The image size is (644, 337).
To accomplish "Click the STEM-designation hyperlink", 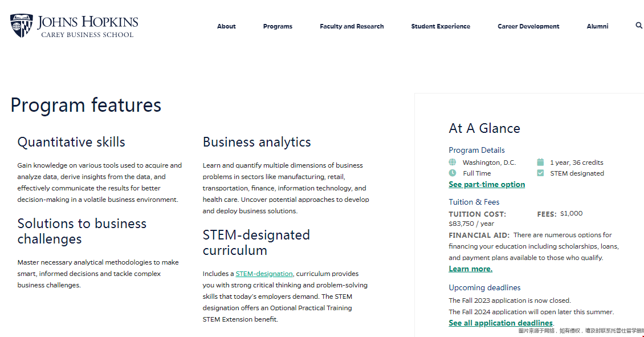I will (x=264, y=274).
